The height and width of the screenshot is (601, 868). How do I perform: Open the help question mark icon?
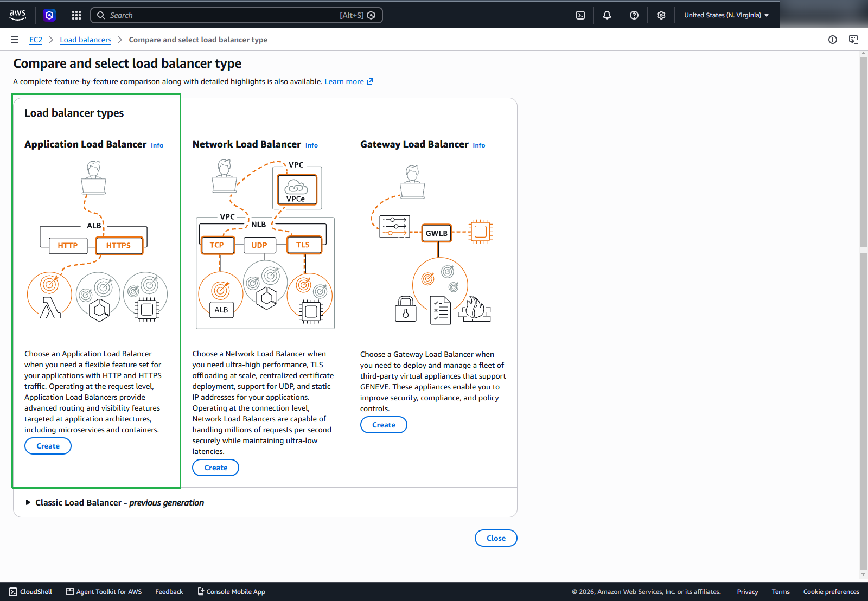634,15
